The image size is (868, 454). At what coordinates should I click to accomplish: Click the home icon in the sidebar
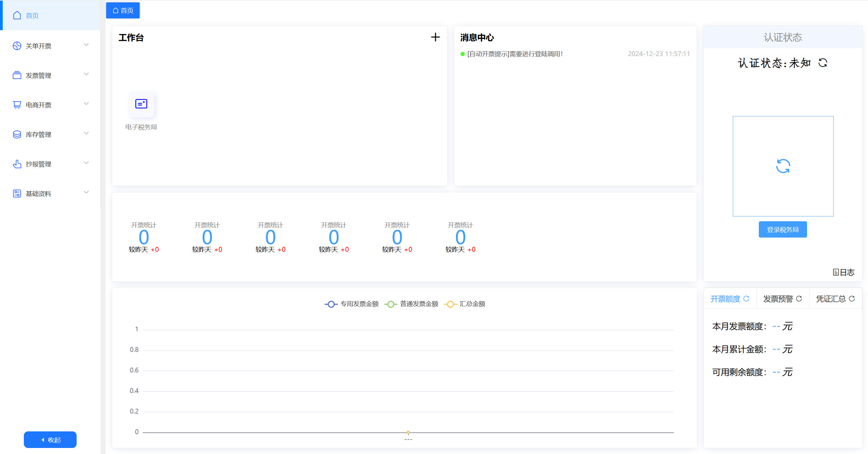17,15
